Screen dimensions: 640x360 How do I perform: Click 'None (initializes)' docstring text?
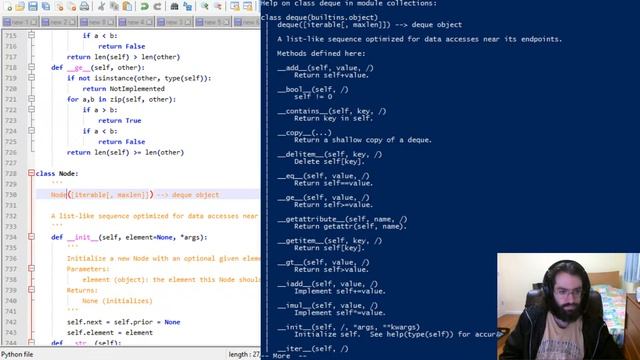click(117, 301)
